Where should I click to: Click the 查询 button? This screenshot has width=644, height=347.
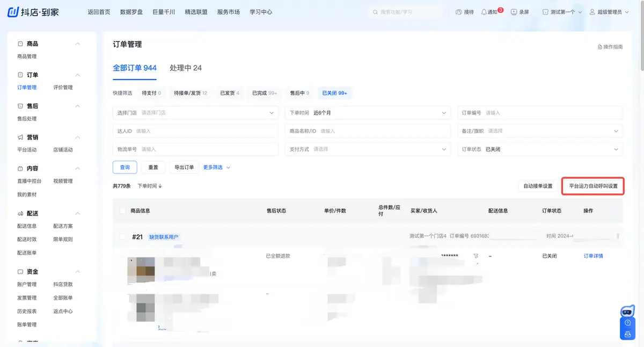[125, 167]
